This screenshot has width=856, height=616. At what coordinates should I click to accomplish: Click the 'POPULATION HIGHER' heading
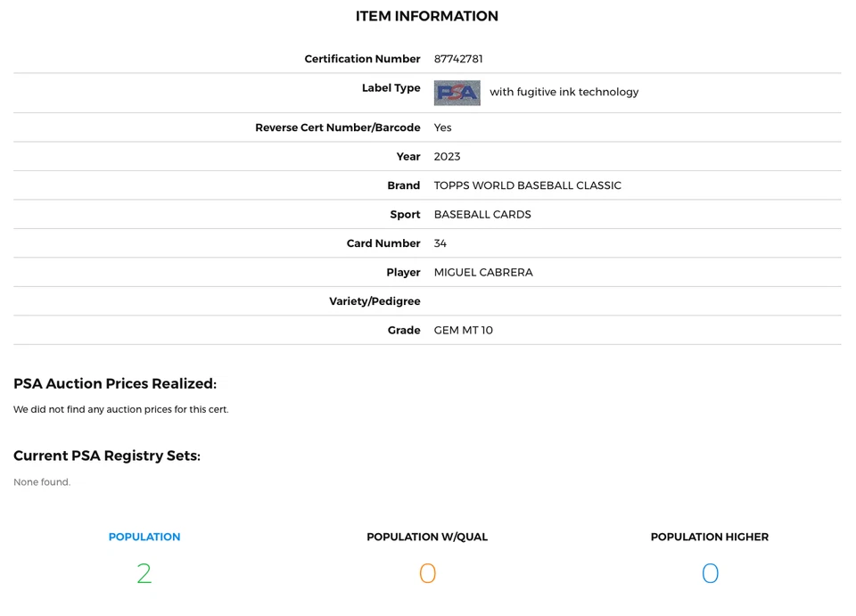[x=710, y=537]
